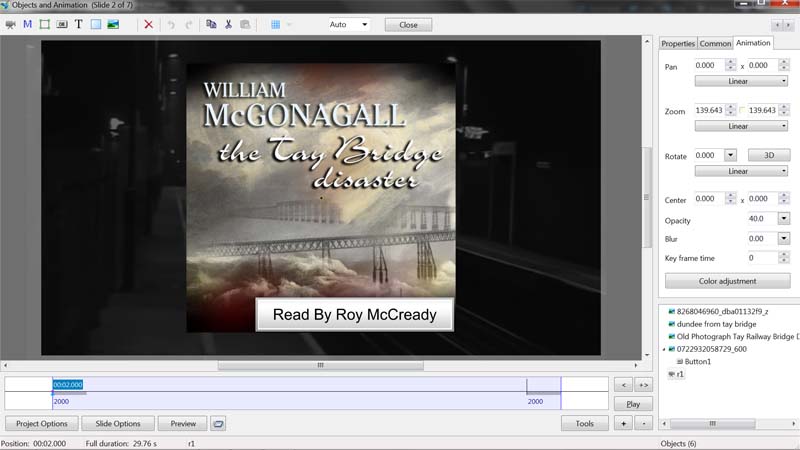Switch to the Properties tab

coord(678,43)
